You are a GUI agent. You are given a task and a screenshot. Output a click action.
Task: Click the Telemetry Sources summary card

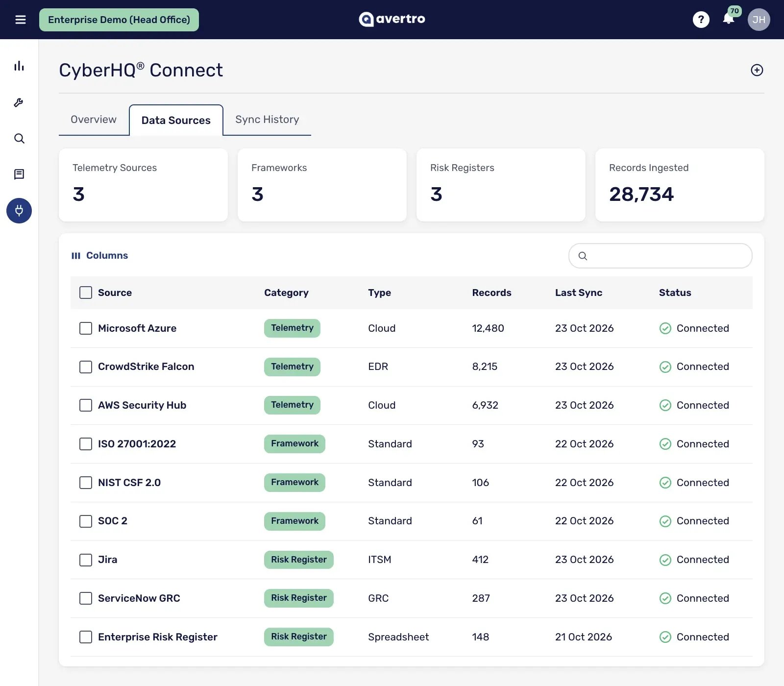pyautogui.click(x=143, y=185)
